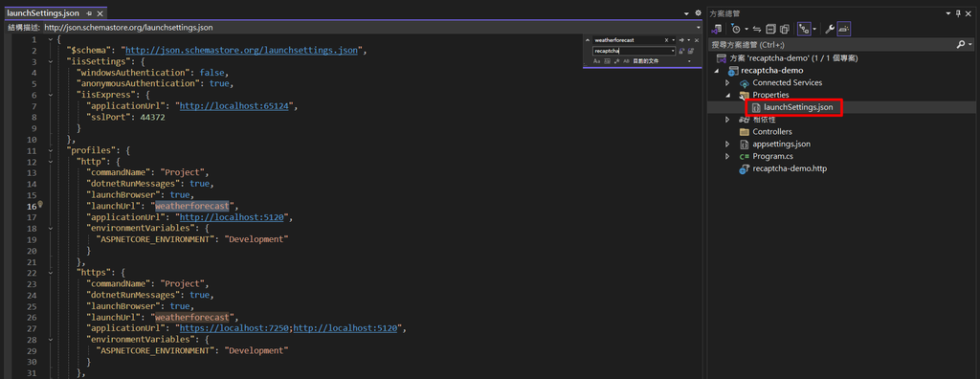Open pending changes filter dropdown arrow
This screenshot has width=980, height=379.
pos(746,29)
